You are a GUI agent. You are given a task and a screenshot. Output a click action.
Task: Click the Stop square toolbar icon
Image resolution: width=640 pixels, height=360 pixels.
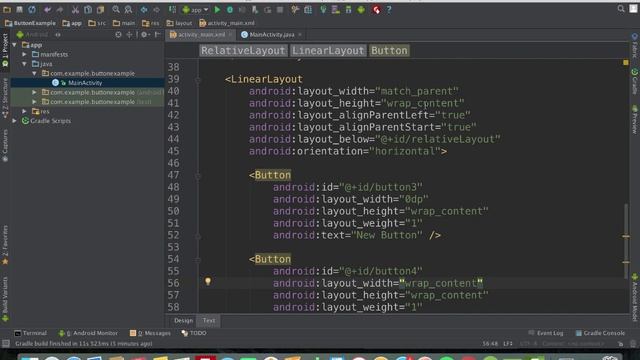click(x=280, y=9)
